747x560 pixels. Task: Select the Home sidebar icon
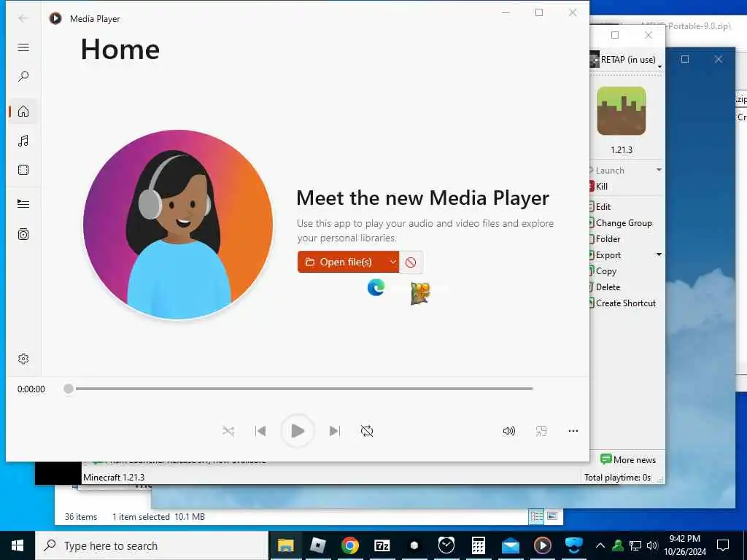[x=23, y=112]
